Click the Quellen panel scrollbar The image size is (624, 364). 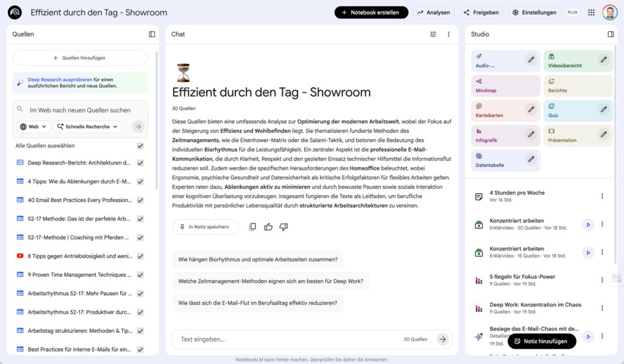(x=157, y=121)
